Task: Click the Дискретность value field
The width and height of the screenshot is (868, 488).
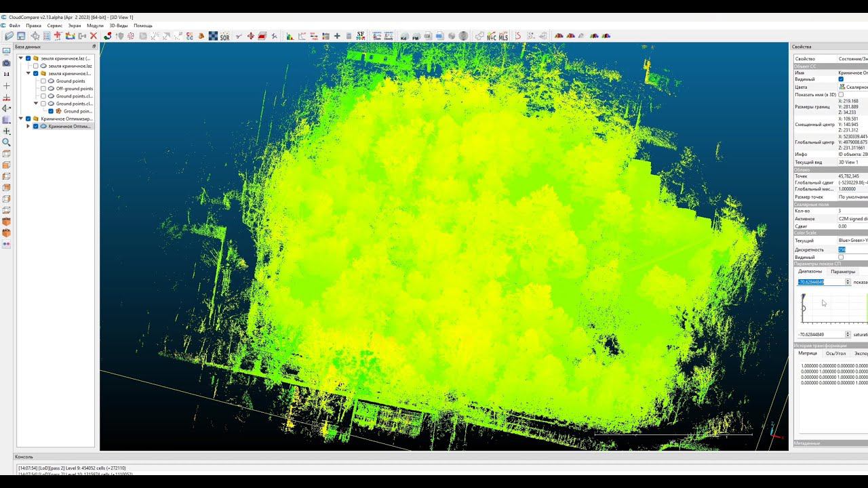Action: [853, 249]
